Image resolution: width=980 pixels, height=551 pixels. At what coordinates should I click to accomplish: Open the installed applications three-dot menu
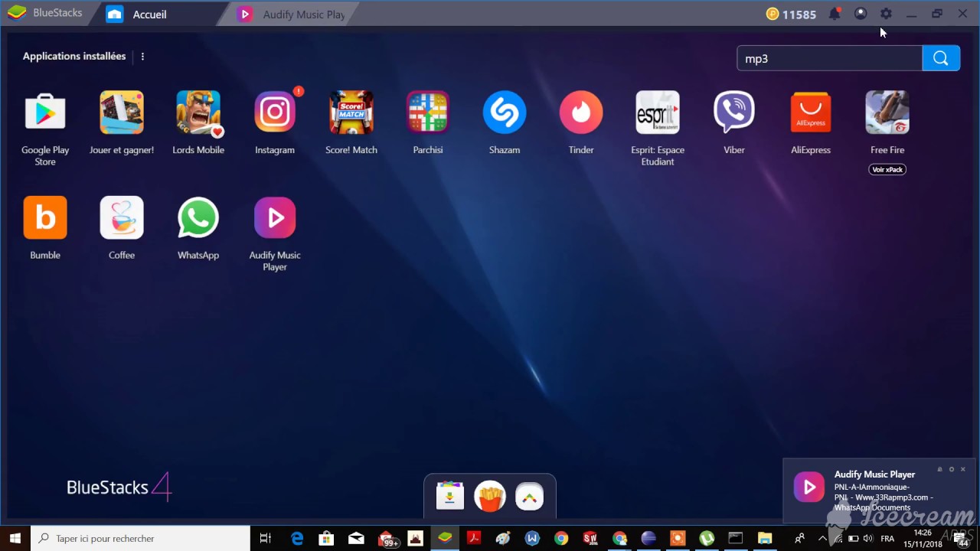click(142, 56)
